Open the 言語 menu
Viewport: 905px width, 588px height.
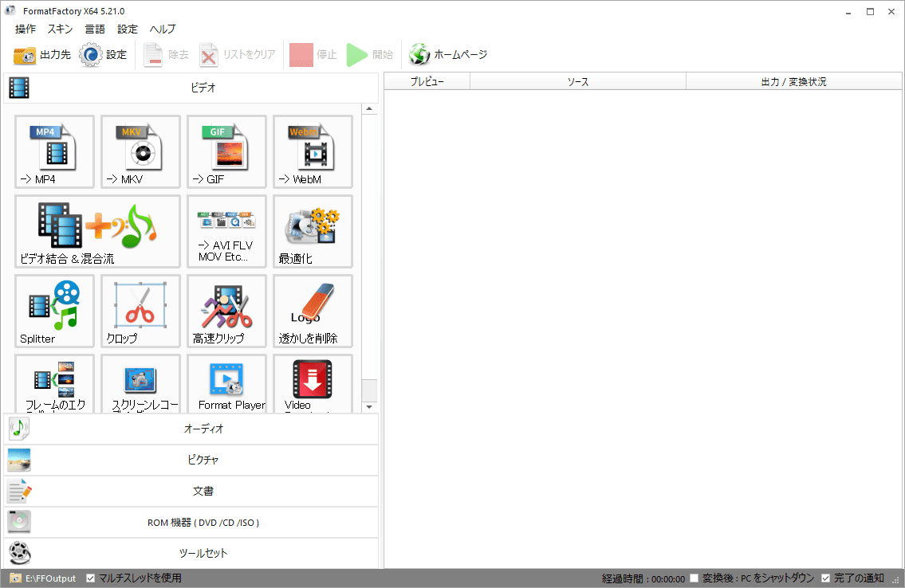pos(95,29)
